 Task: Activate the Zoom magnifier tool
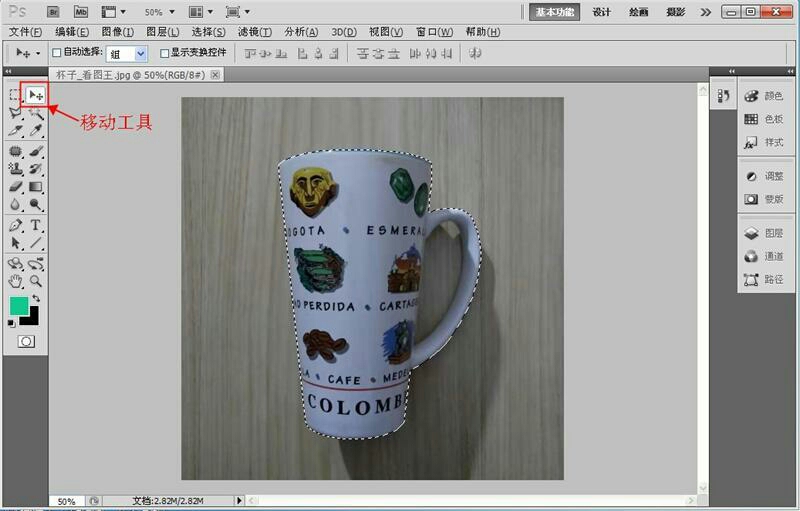[x=36, y=281]
